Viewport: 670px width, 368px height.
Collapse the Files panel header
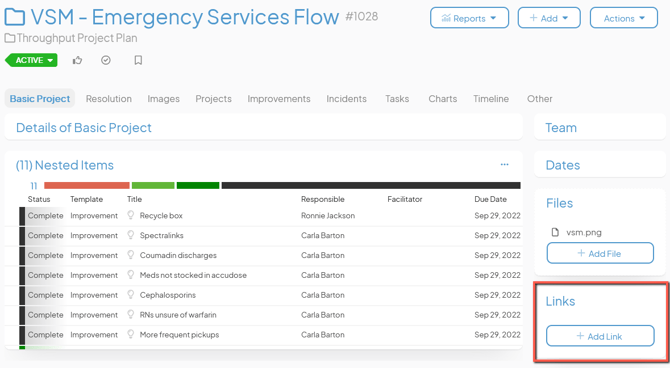[x=559, y=203]
